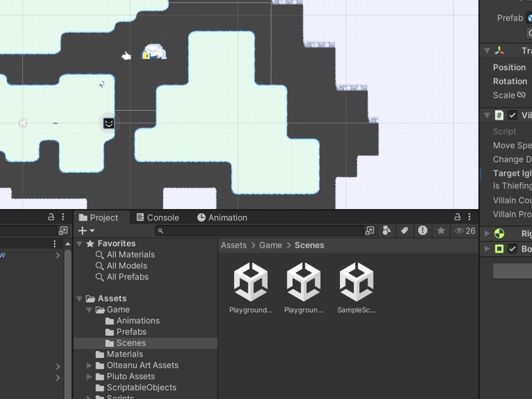Open the left panel more options menu
Screen dimensions: 532x399
pyautogui.click(x=63, y=217)
